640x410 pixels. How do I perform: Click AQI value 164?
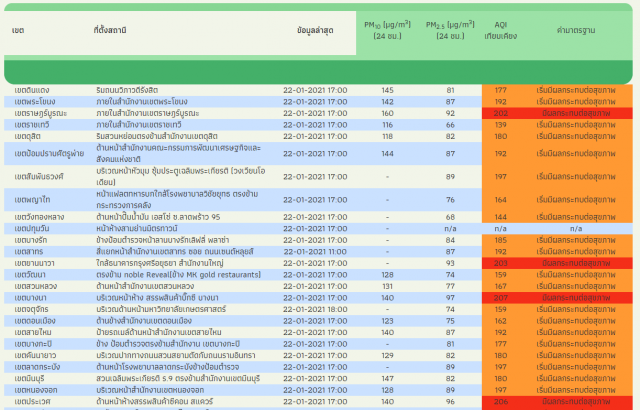(500, 200)
